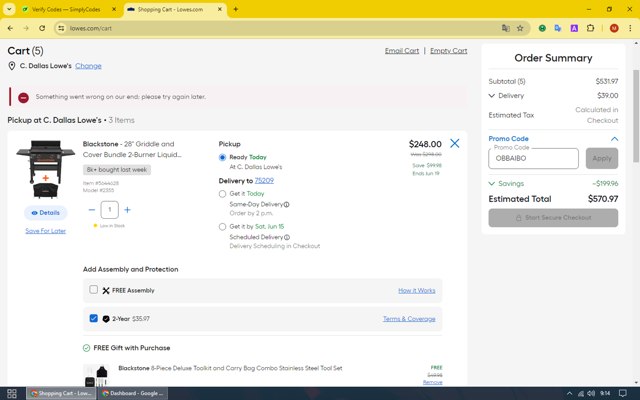Image resolution: width=640 pixels, height=400 pixels.
Task: Uncheck the 2-Year $35.97 protection checkbox
Action: 93,318
